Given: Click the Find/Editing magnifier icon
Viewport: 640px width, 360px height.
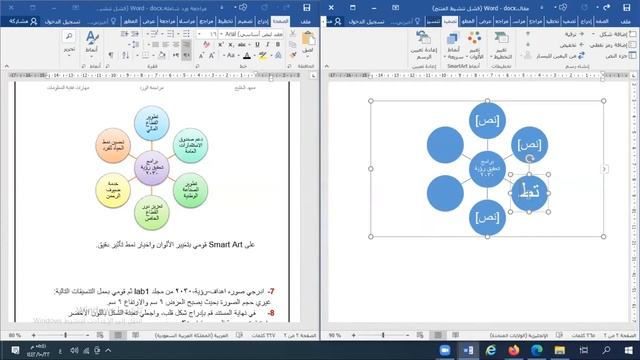Looking at the screenshot, I should [x=69, y=37].
